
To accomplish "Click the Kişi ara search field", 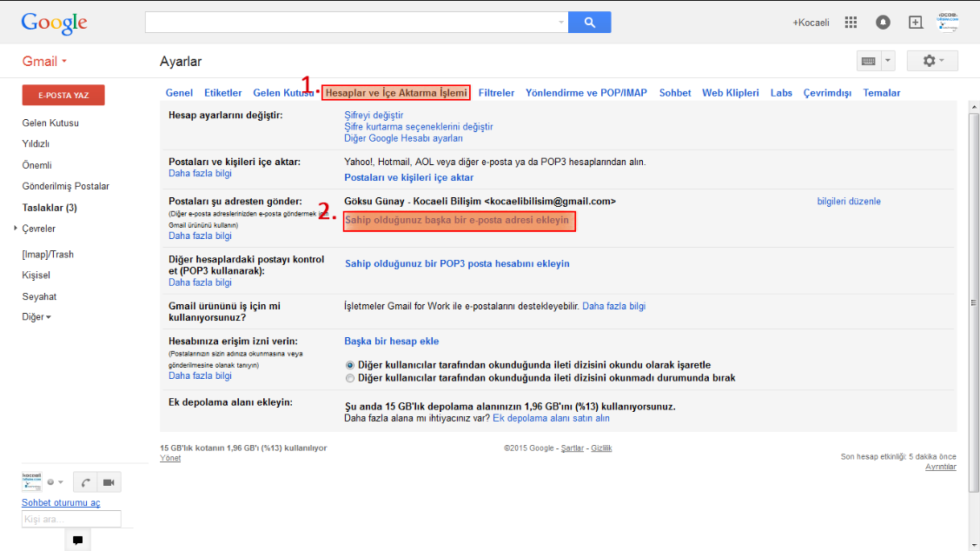I will [x=71, y=519].
